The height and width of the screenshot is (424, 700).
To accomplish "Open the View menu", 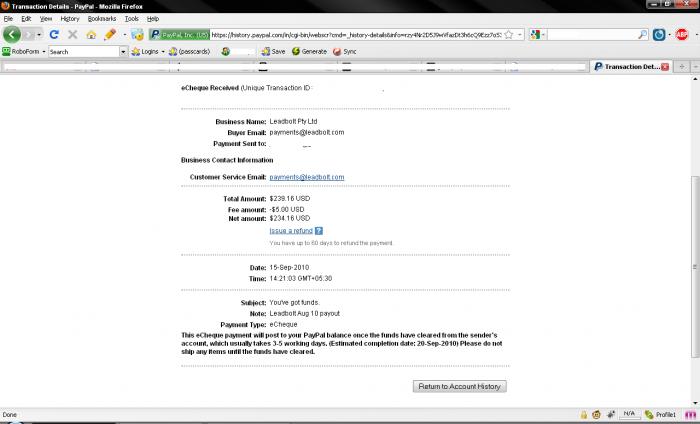I will (46, 19).
